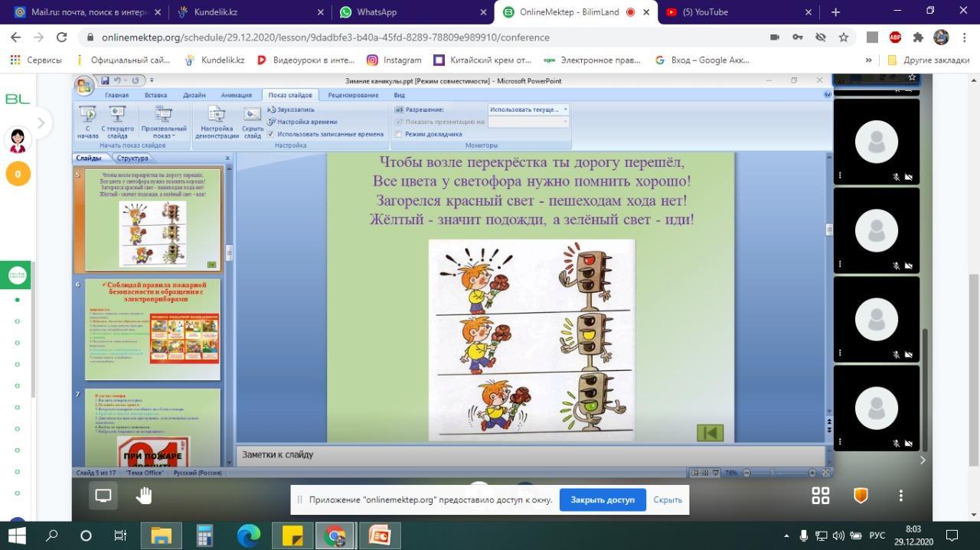Open PowerPoint from the Windows taskbar
Screen dimensions: 980x550
click(380, 535)
